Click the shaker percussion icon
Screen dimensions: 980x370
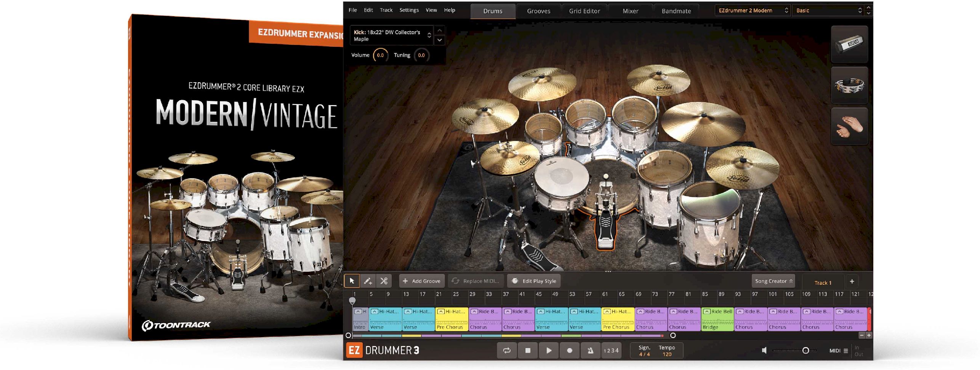tap(849, 44)
